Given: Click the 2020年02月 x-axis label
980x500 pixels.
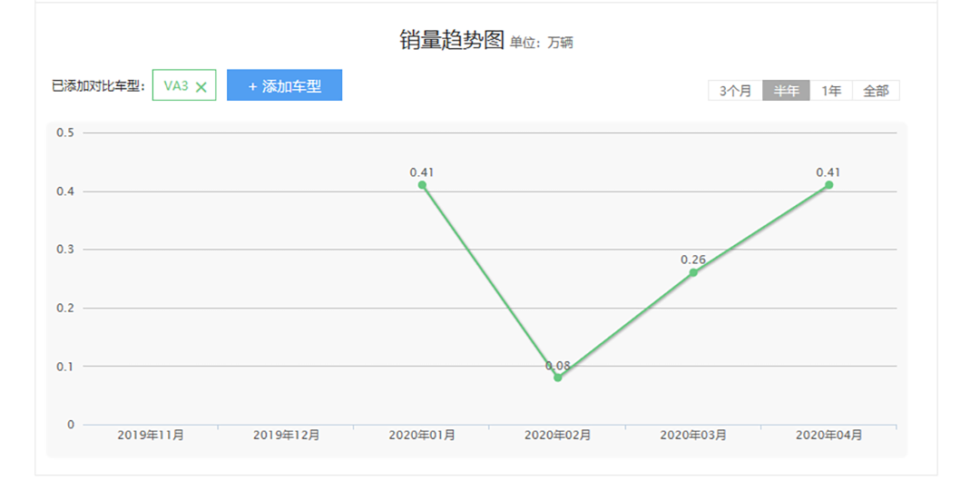Looking at the screenshot, I should [x=557, y=436].
